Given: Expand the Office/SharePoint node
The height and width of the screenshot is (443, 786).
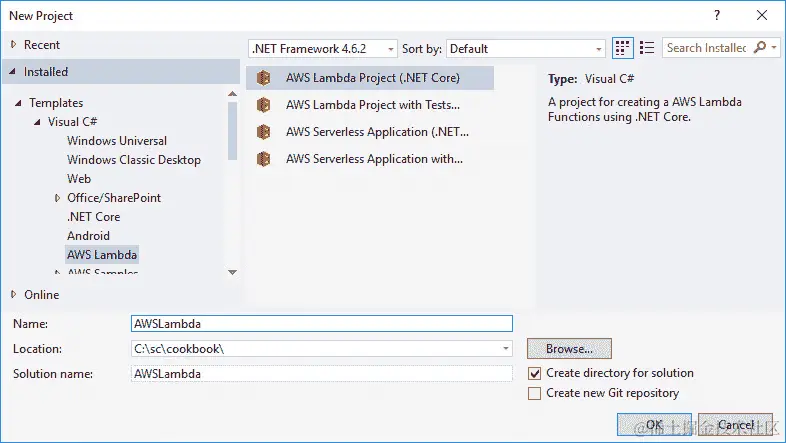Looking at the screenshot, I should [57, 198].
